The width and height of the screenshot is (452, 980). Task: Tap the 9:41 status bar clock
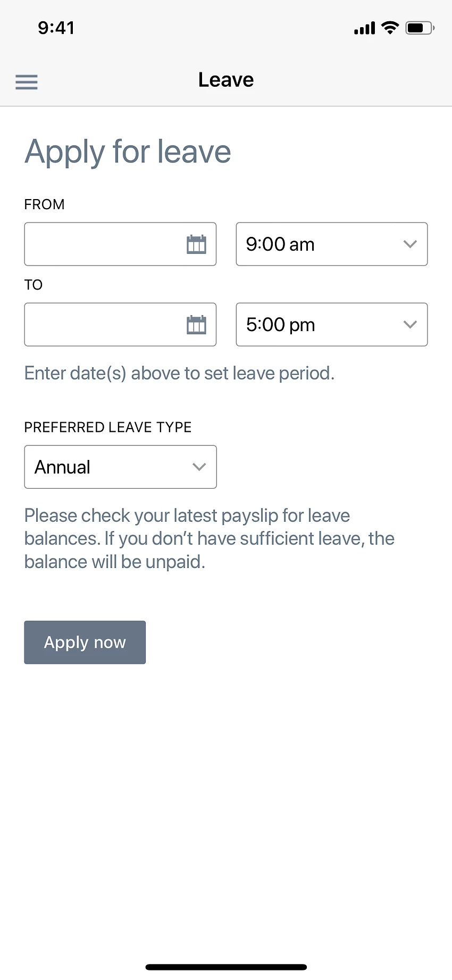(x=56, y=28)
